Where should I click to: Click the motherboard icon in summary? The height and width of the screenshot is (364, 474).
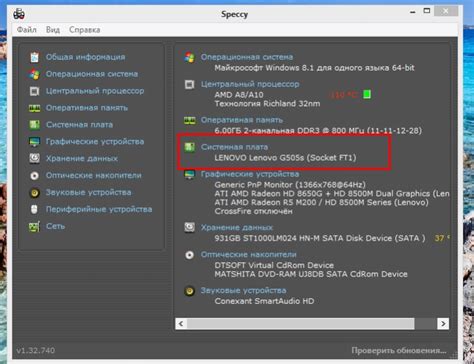pos(190,147)
